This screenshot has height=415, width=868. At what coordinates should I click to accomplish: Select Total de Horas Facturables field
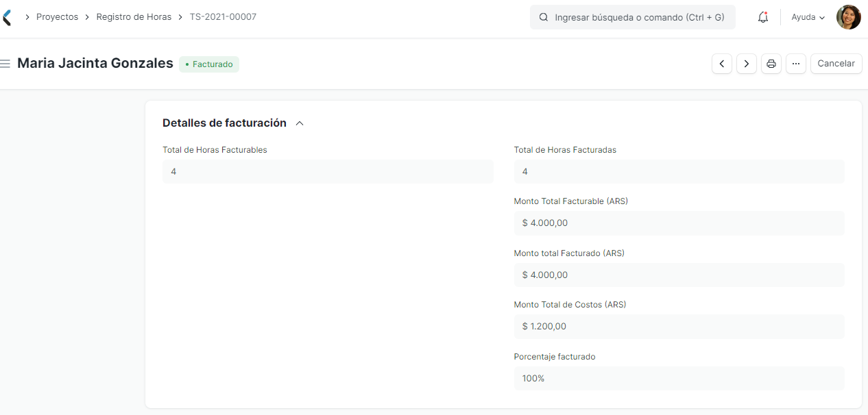point(328,171)
